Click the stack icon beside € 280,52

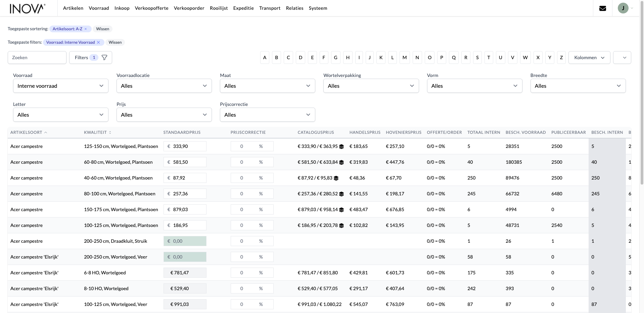[x=341, y=194]
